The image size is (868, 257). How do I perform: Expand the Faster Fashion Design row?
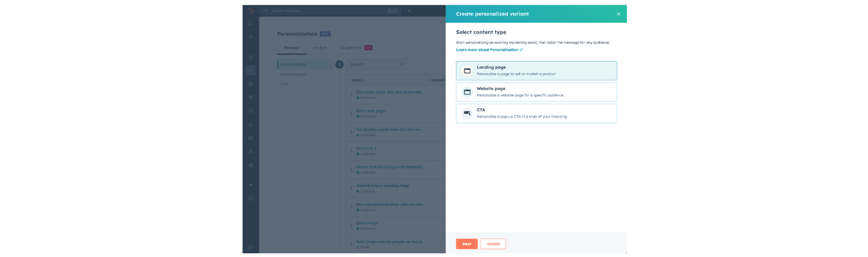click(x=351, y=170)
